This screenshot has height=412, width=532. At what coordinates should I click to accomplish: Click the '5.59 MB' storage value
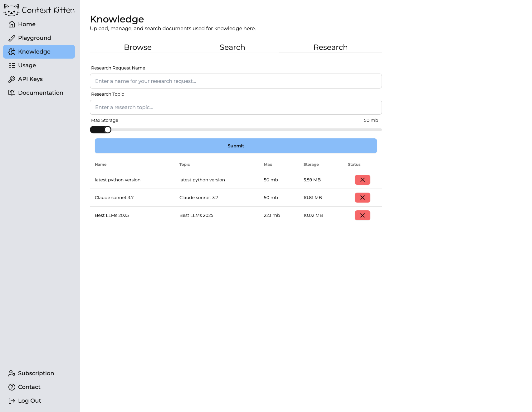[312, 180]
